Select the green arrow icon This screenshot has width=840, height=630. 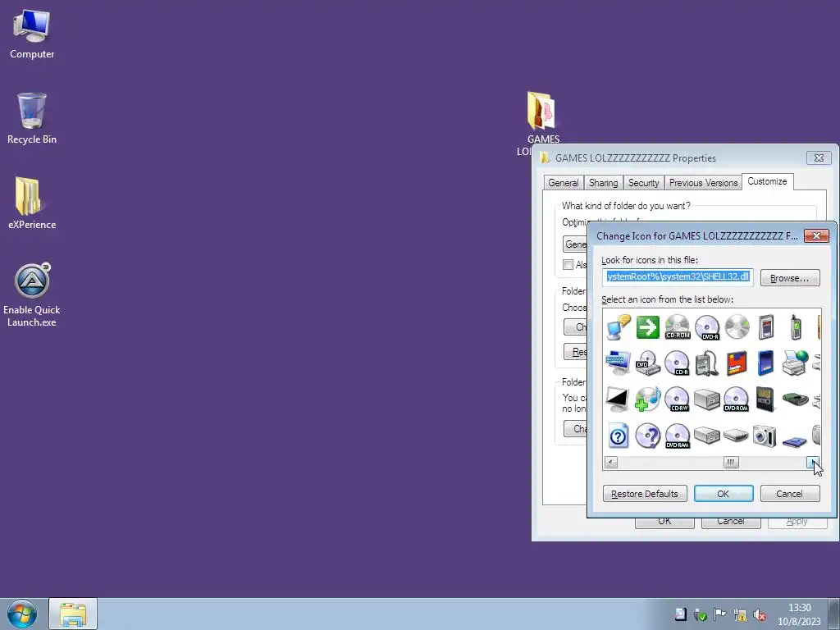pyautogui.click(x=648, y=326)
